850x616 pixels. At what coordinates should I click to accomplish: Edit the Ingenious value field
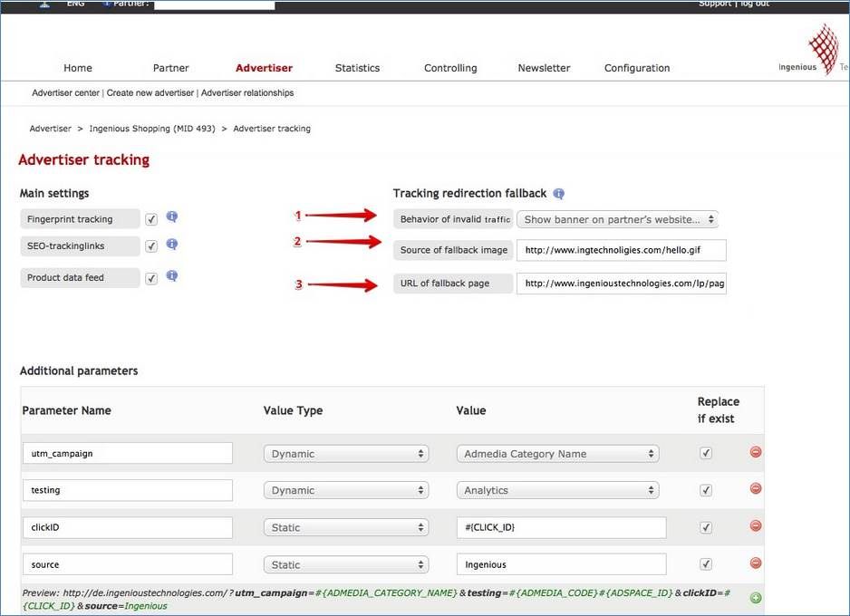click(x=562, y=564)
